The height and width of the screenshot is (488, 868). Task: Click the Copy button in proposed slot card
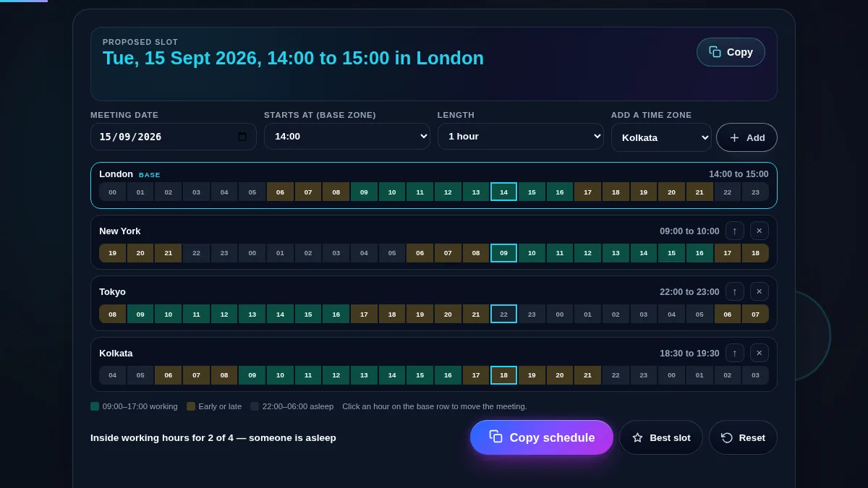click(x=731, y=52)
